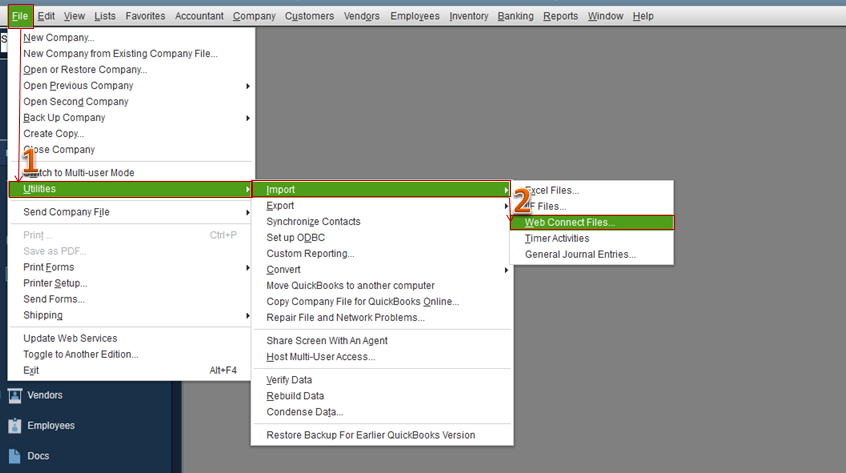
Task: Select the Import submenu entry
Action: point(381,190)
